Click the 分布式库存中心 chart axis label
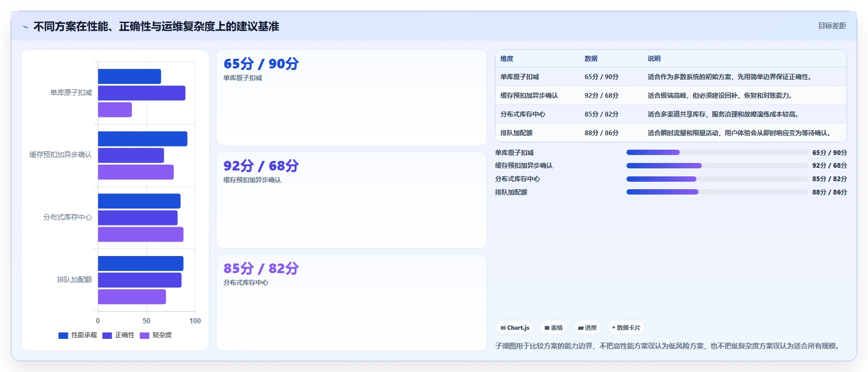This screenshot has height=372, width=868. tap(67, 218)
